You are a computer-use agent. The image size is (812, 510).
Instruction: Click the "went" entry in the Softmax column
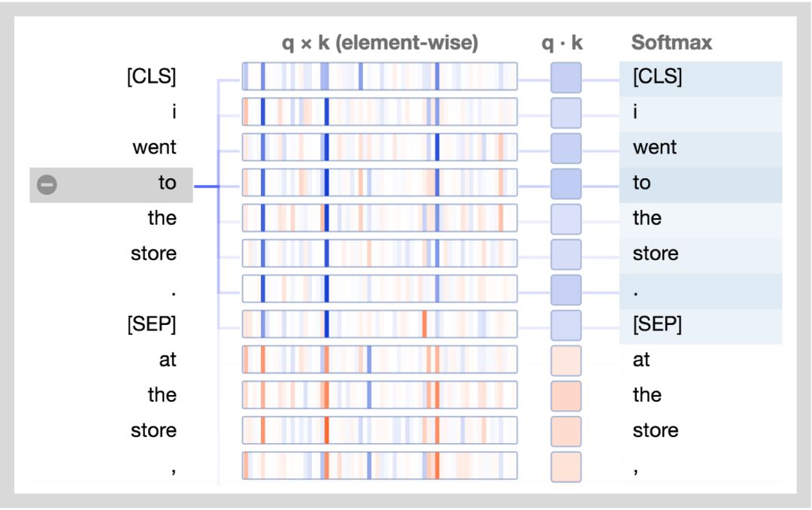click(654, 147)
